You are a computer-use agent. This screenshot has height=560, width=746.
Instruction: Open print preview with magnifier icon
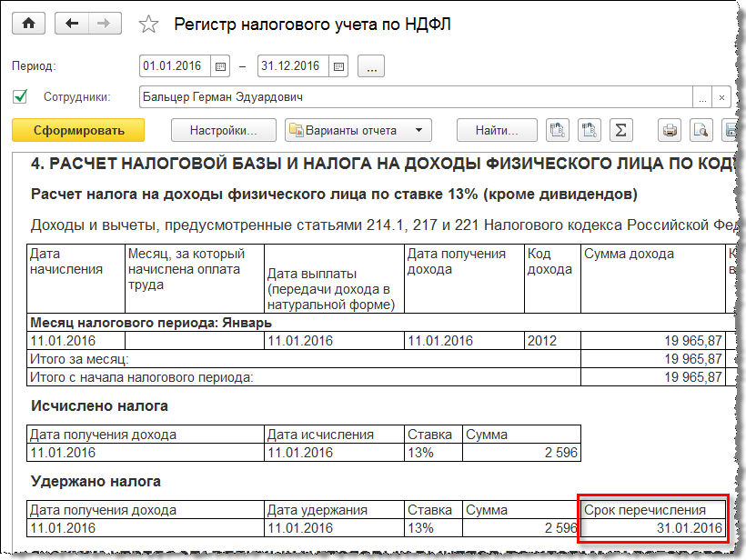click(701, 130)
